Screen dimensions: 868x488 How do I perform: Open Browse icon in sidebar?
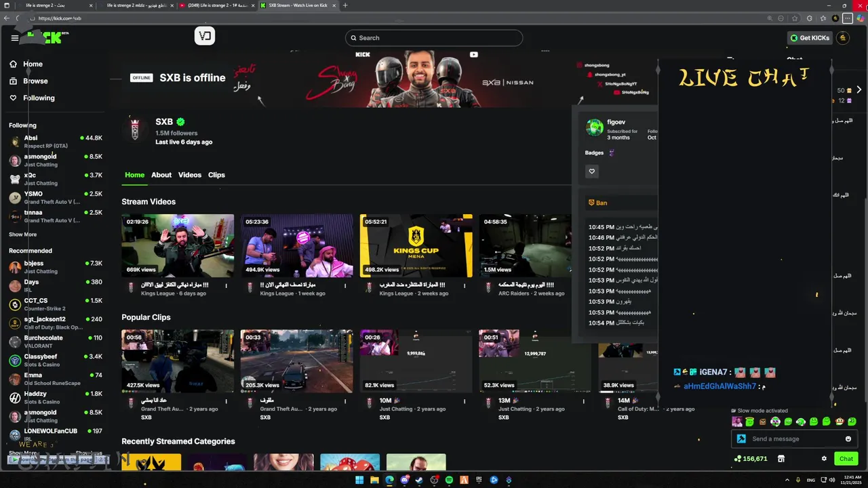point(13,81)
